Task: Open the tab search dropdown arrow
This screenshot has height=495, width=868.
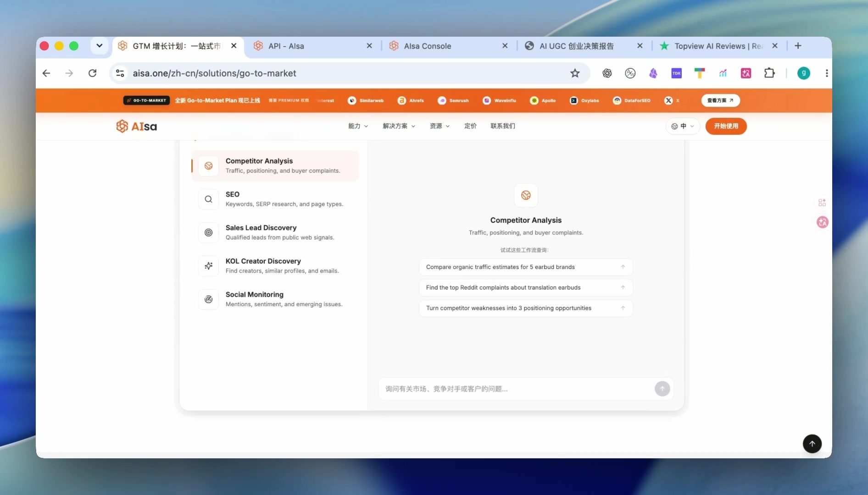Action: pyautogui.click(x=99, y=46)
